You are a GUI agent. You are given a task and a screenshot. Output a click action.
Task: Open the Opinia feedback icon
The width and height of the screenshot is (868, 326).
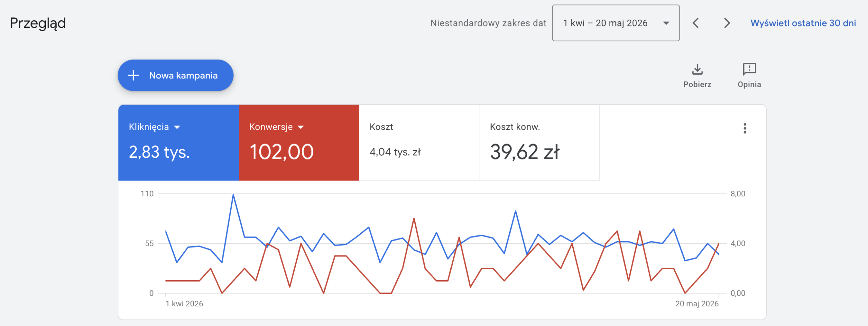point(749,69)
